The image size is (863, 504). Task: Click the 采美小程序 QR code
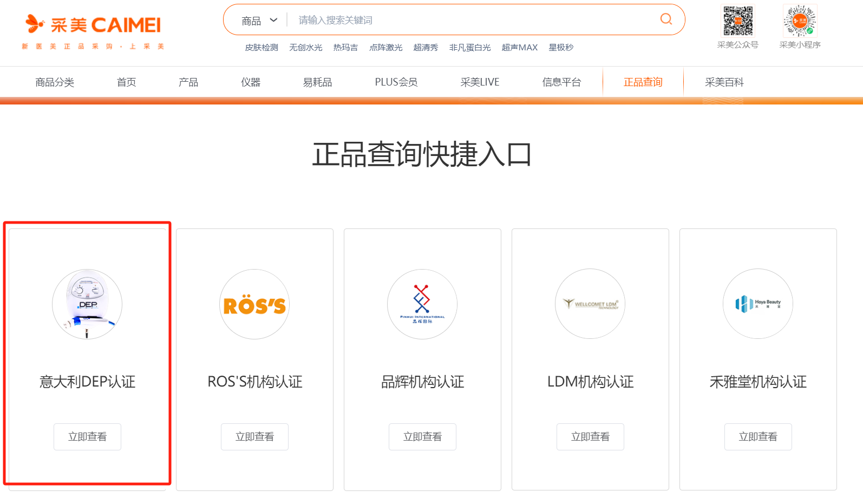coord(800,21)
